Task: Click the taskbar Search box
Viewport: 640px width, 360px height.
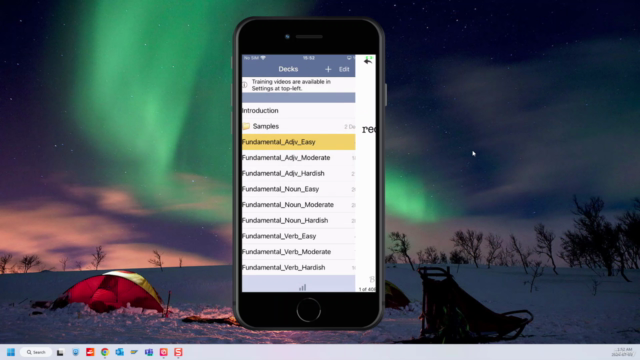Action: [36, 352]
